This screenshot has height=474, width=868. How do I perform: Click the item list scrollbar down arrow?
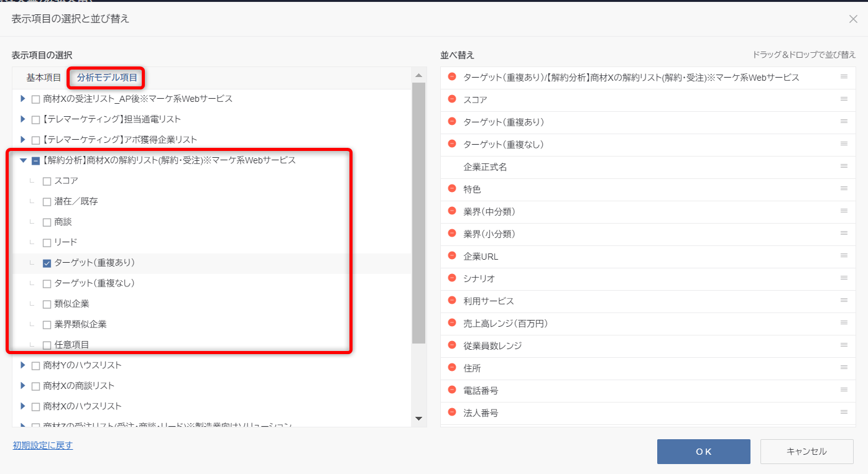point(418,419)
